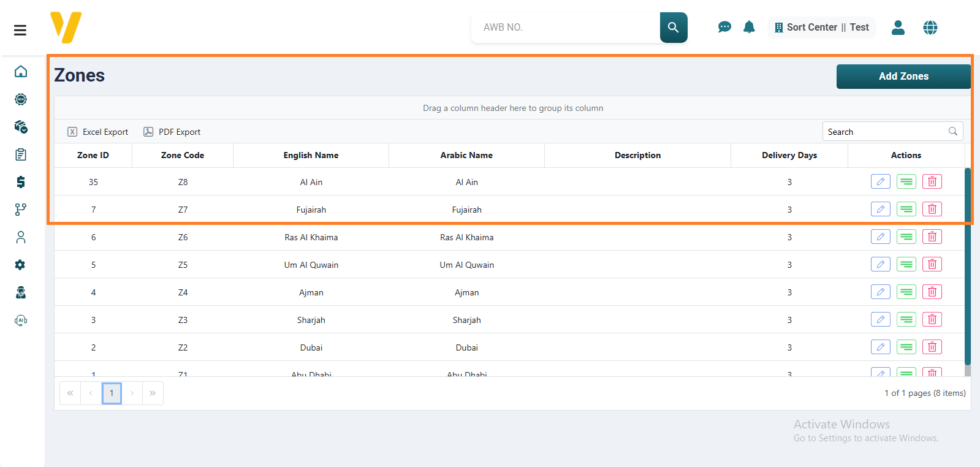
Task: Click the AWB search magnifier button
Action: click(x=673, y=28)
